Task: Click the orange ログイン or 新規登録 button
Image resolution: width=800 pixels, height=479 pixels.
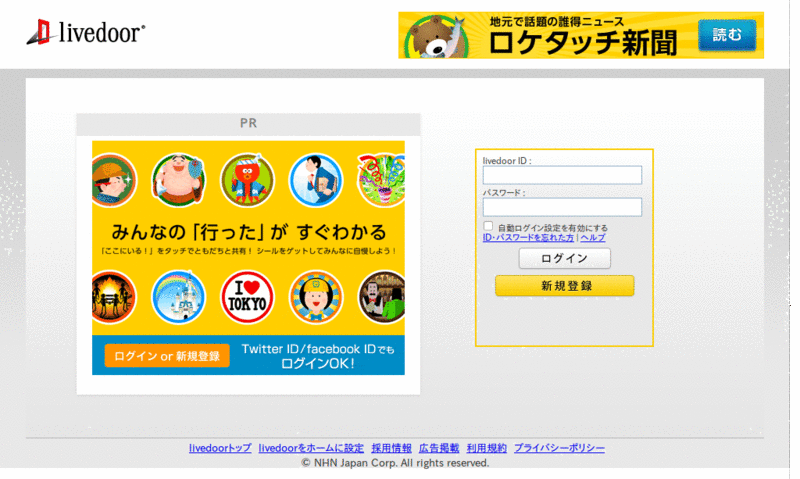Action: [x=167, y=356]
